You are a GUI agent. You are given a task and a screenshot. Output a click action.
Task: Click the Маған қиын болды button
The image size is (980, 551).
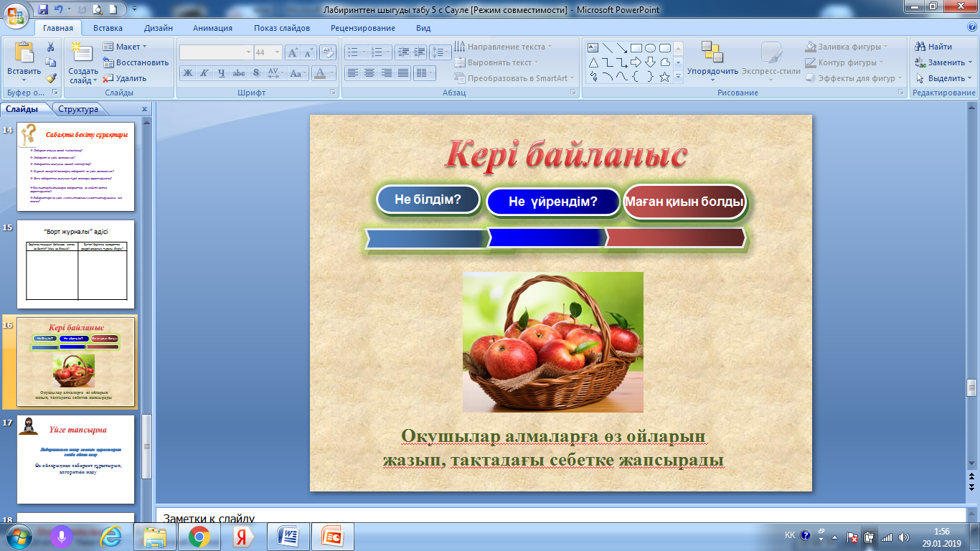tap(684, 201)
